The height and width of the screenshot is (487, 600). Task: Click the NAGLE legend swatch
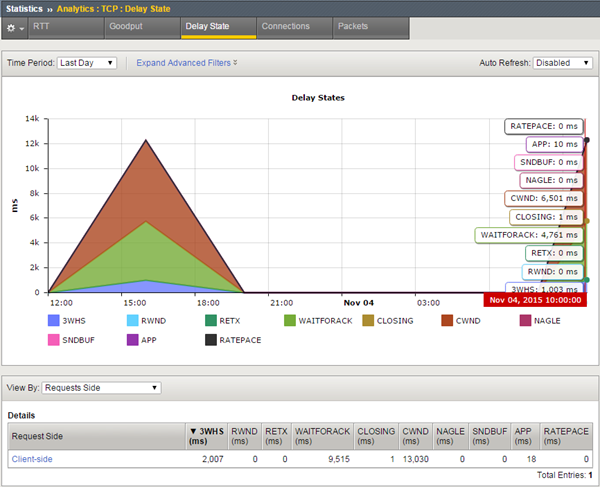pos(525,321)
